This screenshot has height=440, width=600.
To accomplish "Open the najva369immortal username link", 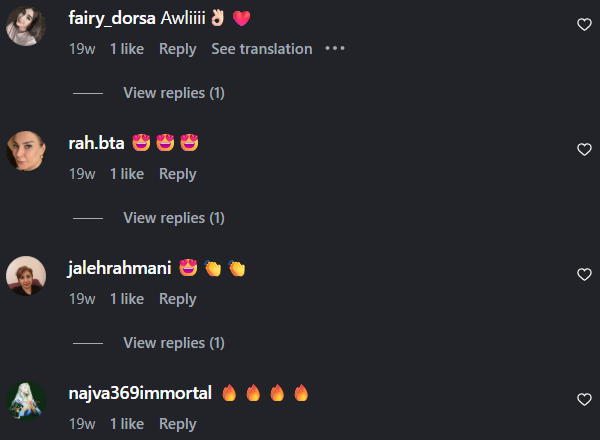I will point(140,393).
